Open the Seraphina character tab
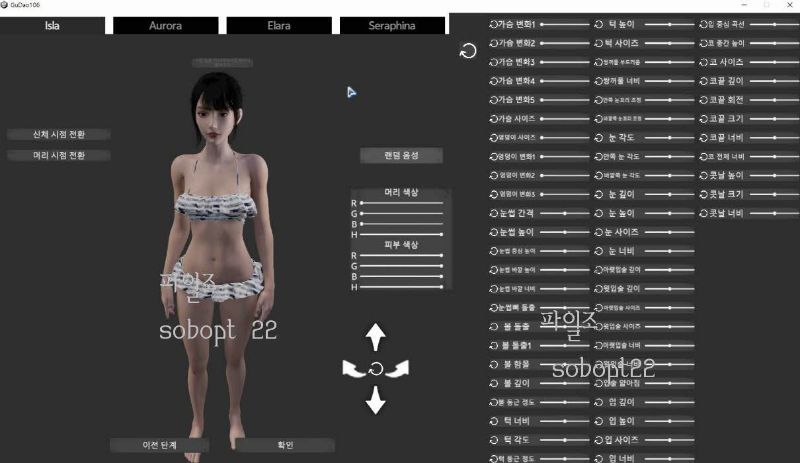 click(x=393, y=25)
